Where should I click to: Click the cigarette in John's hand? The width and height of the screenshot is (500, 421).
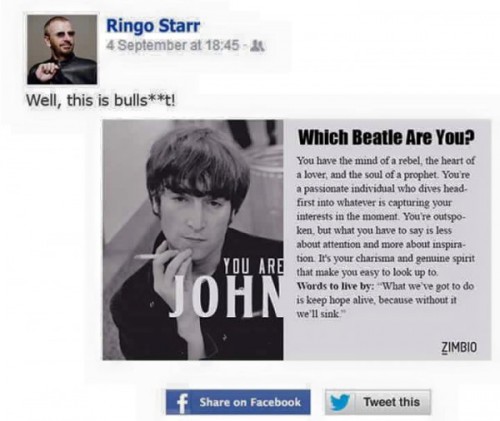[148, 257]
